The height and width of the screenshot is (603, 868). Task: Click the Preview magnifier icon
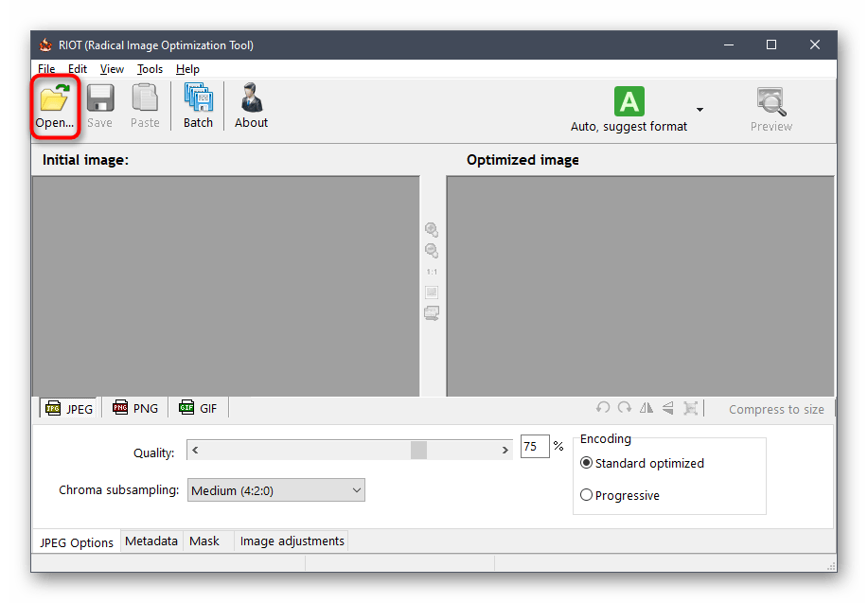click(x=771, y=101)
